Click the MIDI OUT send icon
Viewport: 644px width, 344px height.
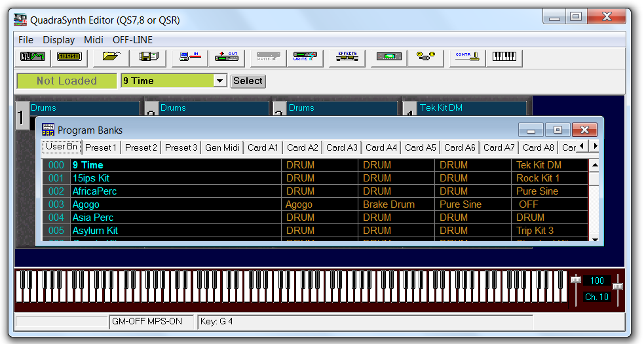[x=227, y=57]
